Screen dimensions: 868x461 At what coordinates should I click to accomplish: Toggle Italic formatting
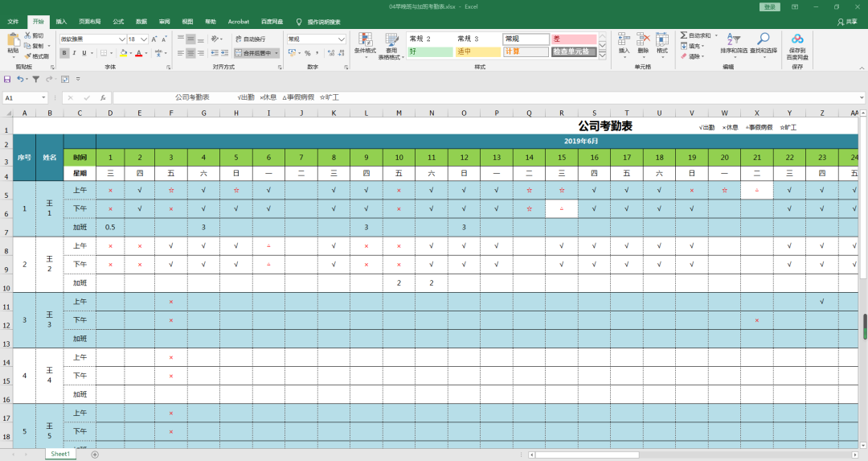pos(74,53)
